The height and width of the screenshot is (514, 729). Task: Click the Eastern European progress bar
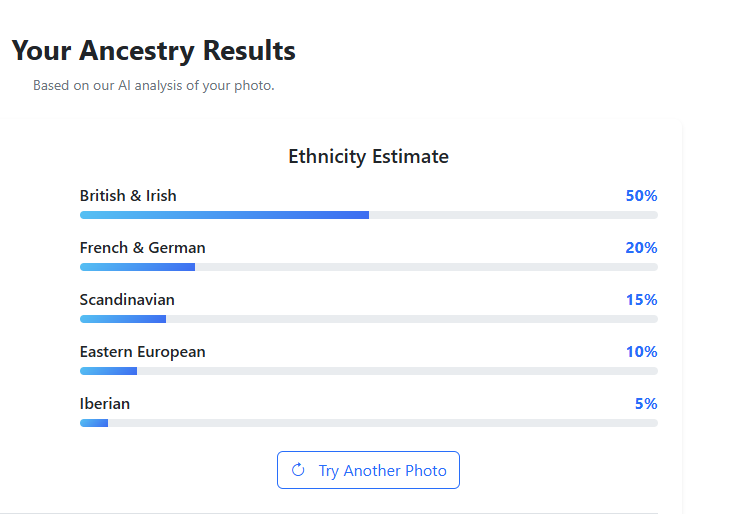click(368, 371)
